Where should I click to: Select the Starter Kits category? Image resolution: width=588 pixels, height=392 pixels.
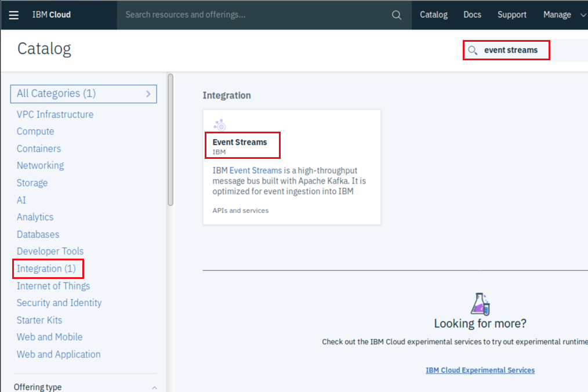[x=39, y=320]
